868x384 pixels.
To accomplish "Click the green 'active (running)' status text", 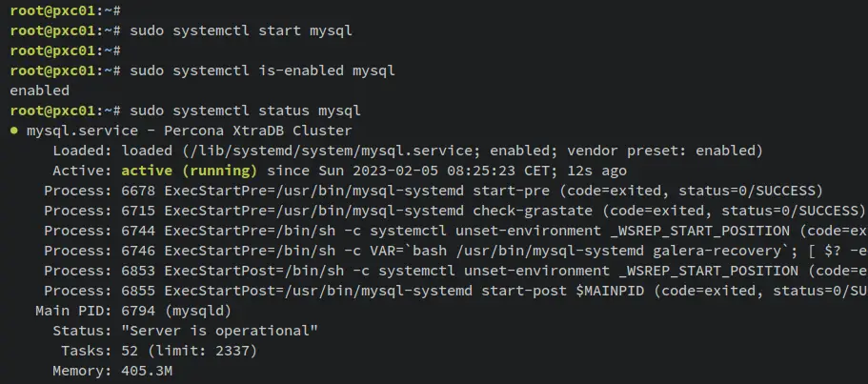I will 190,171.
